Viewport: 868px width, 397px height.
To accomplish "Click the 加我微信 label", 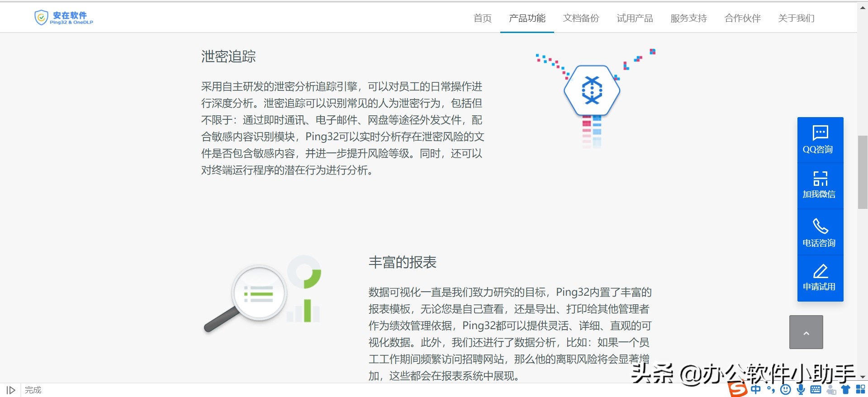I will [819, 194].
